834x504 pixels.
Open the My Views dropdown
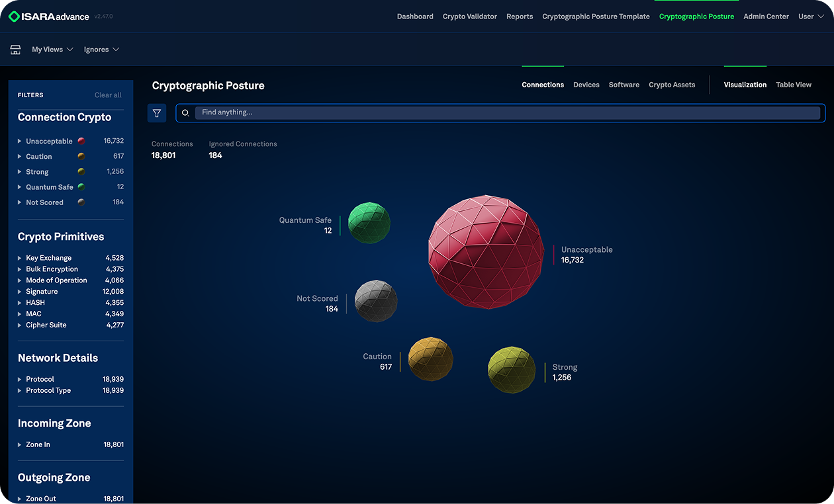(x=52, y=50)
